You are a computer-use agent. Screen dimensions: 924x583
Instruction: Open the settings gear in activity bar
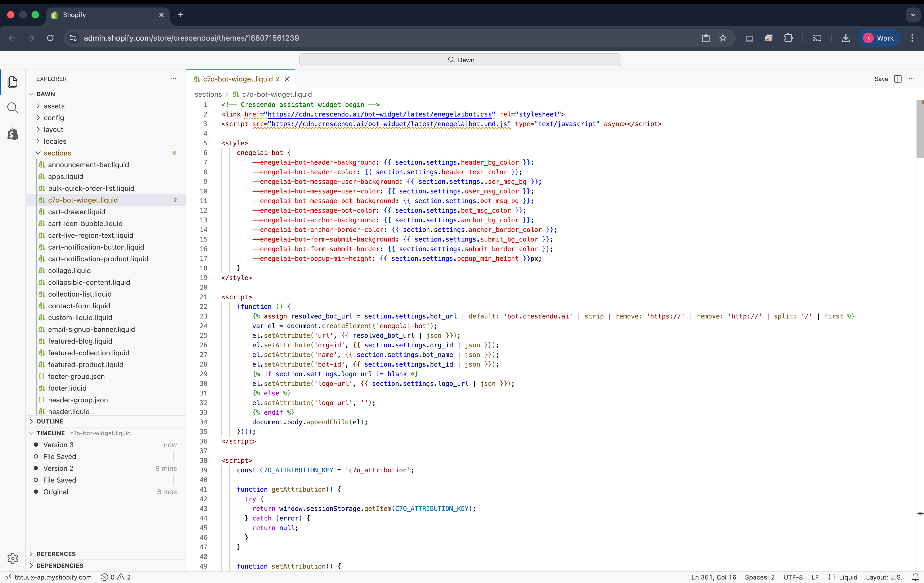pos(13,558)
